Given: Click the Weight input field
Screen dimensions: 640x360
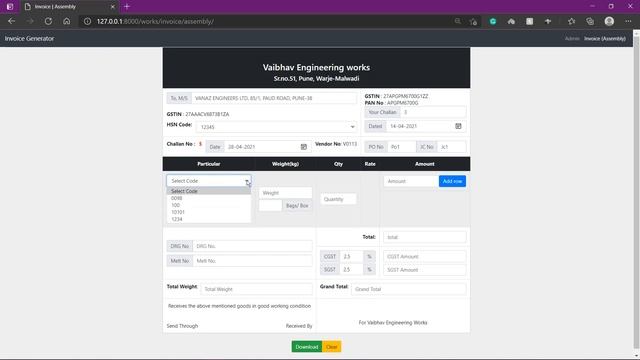Looking at the screenshot, I should (x=285, y=193).
